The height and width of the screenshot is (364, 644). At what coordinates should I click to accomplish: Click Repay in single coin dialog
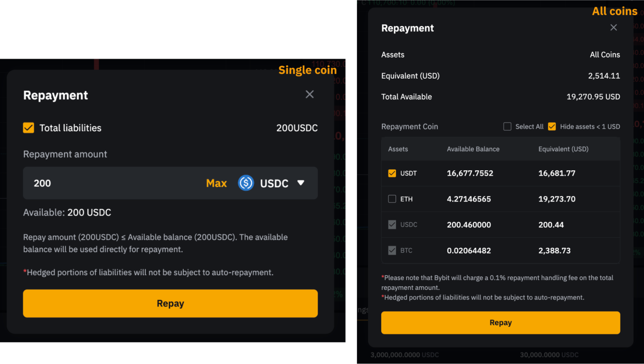tap(170, 303)
